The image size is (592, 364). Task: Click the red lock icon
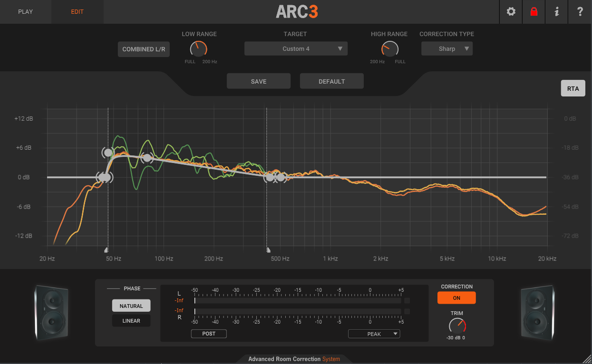coord(534,12)
